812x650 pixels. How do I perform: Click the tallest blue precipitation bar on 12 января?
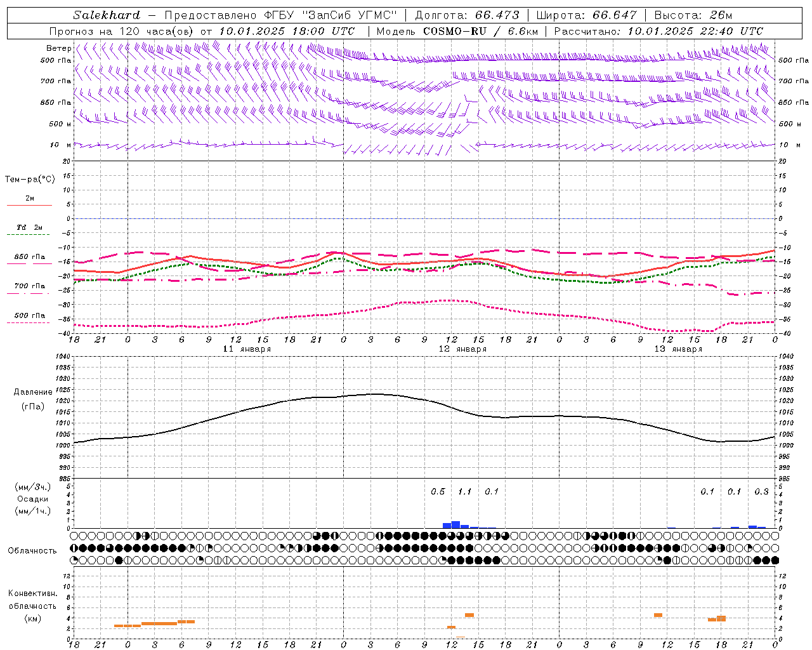point(455,524)
